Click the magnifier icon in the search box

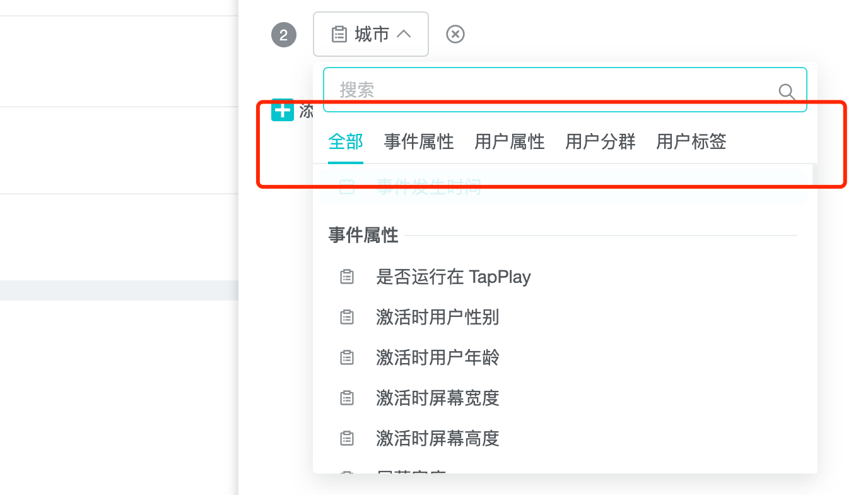[787, 92]
